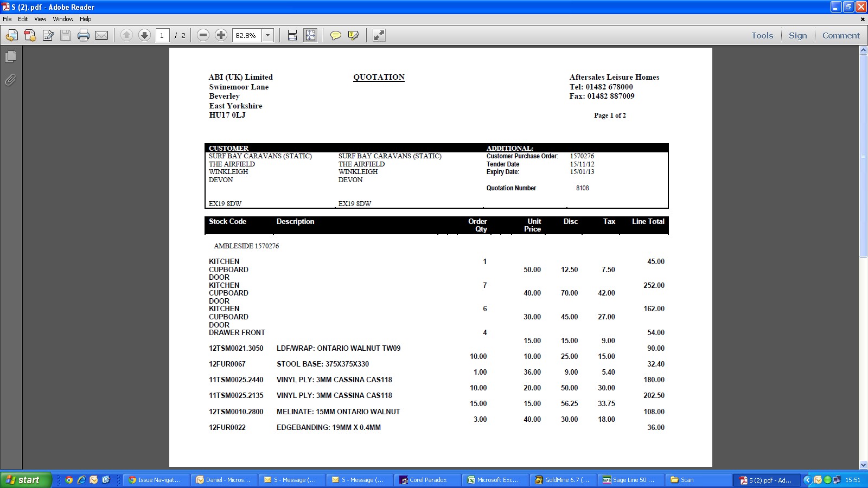This screenshot has width=868, height=488.
Task: Click the current page number field
Action: (162, 36)
